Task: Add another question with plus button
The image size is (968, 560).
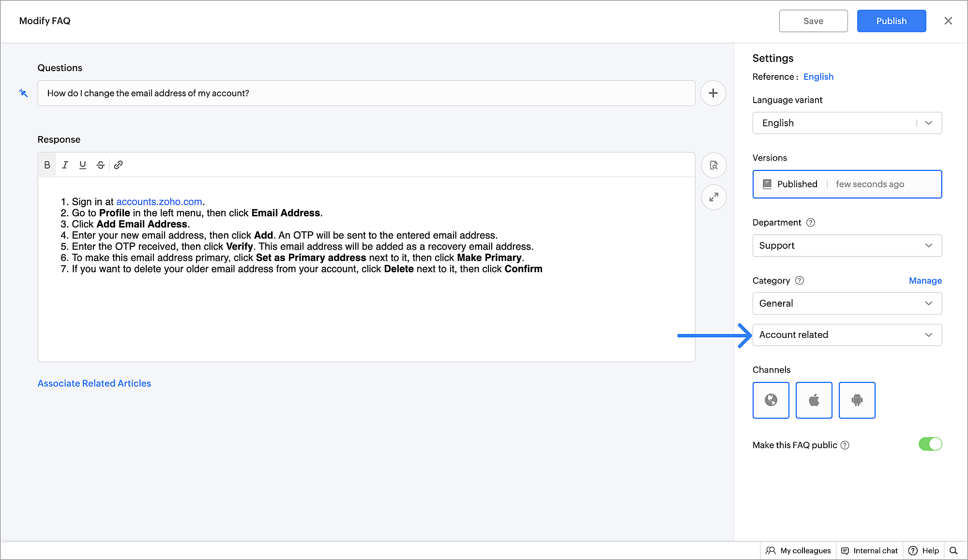Action: [713, 93]
